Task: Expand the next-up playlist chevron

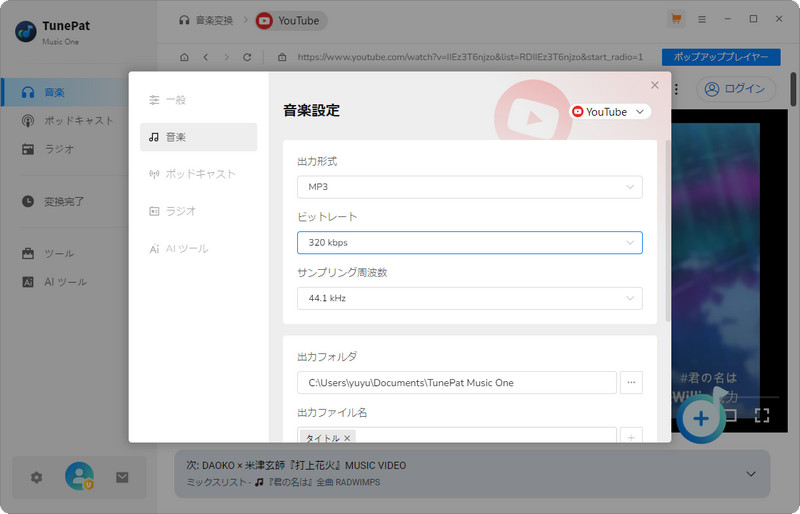Action: (751, 474)
